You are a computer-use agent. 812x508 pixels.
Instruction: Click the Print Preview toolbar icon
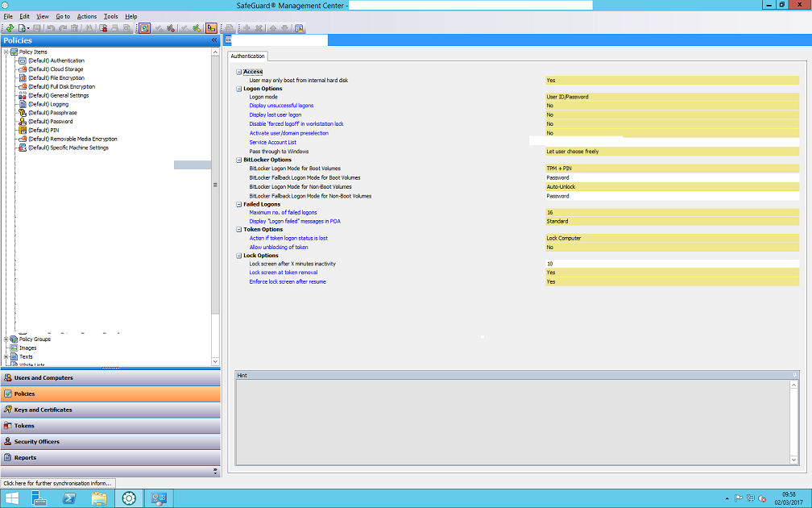[x=126, y=28]
